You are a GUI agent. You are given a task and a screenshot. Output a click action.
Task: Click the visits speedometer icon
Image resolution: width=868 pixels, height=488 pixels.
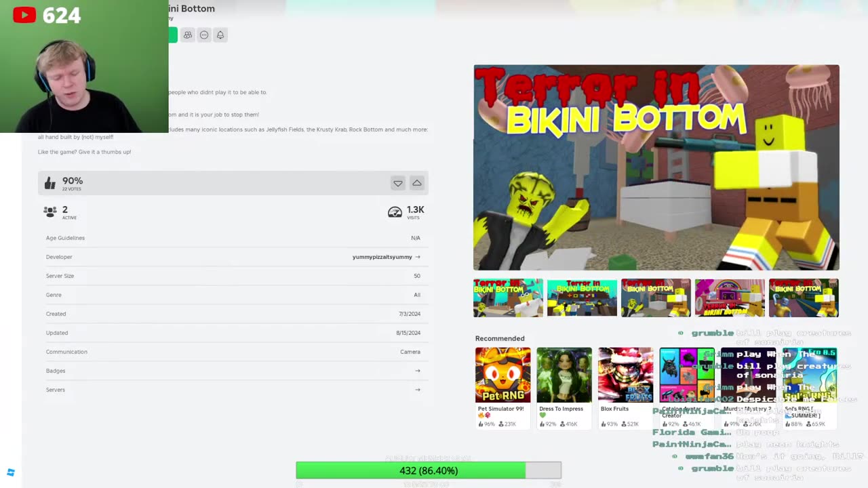pos(395,212)
